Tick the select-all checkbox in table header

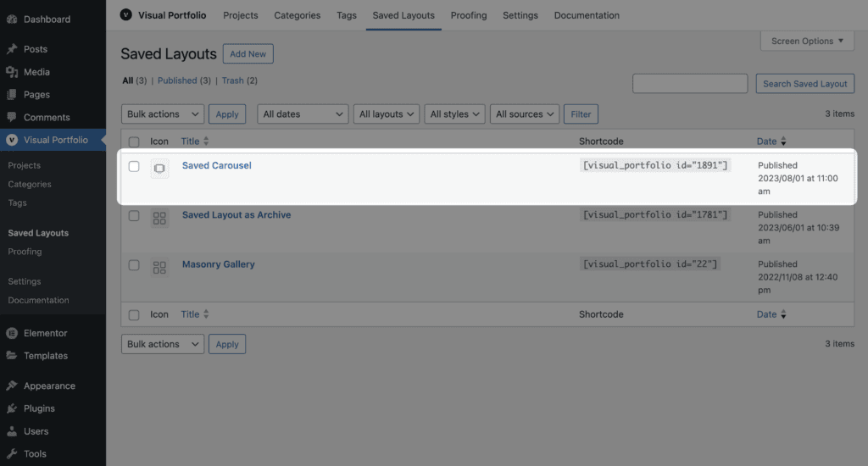coord(134,141)
